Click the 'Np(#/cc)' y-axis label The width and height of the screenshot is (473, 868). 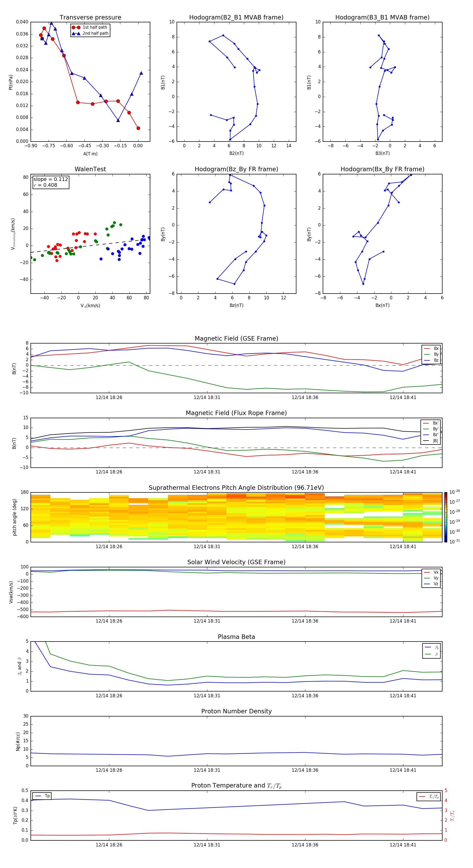18,741
